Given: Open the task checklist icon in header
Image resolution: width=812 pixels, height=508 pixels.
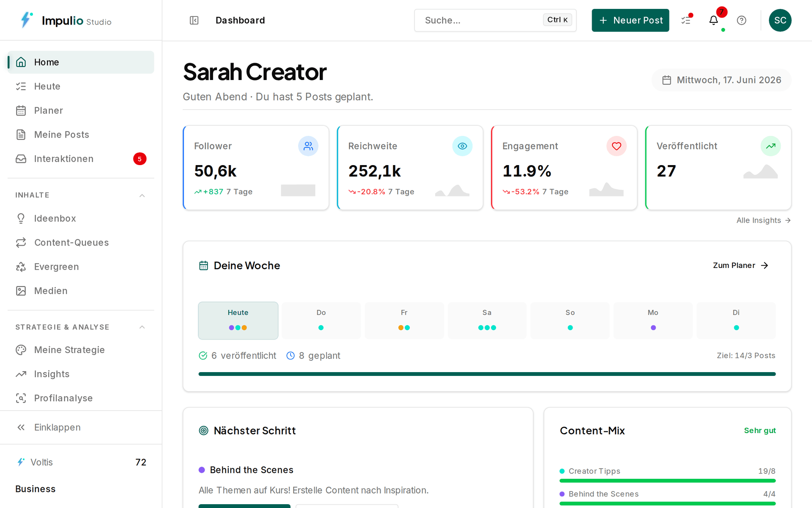Looking at the screenshot, I should tap(686, 20).
